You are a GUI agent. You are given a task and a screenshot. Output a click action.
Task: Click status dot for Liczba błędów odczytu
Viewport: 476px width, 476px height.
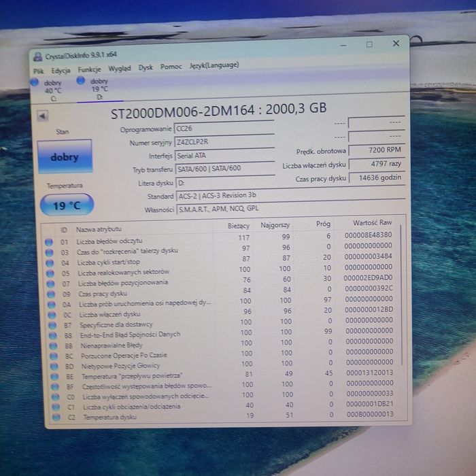pos(49,242)
